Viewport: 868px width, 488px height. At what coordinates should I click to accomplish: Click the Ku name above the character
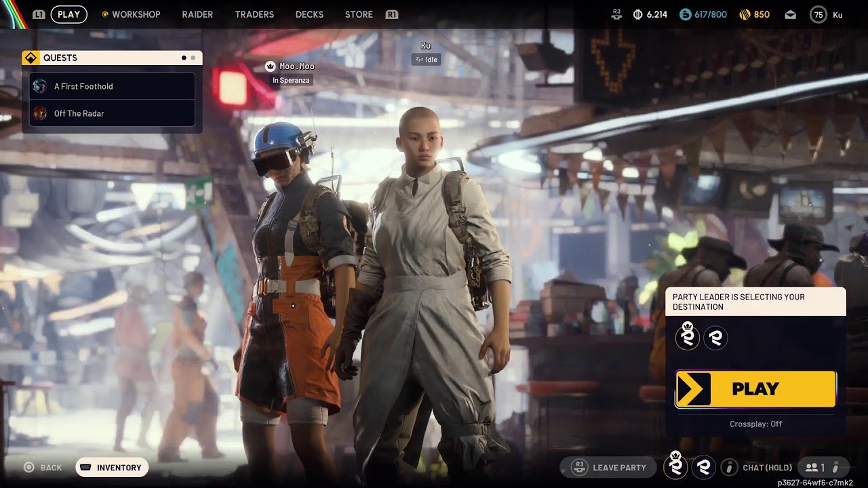click(426, 46)
